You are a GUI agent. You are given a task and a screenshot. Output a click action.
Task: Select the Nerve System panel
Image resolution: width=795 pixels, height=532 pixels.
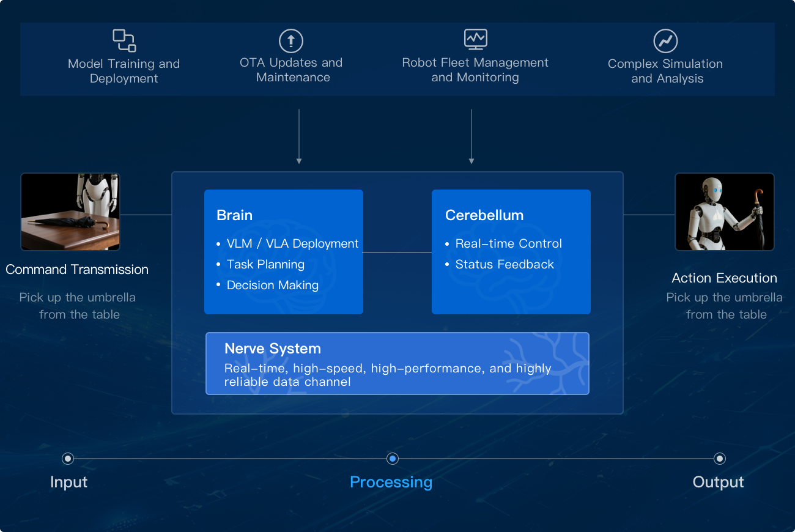tap(398, 363)
